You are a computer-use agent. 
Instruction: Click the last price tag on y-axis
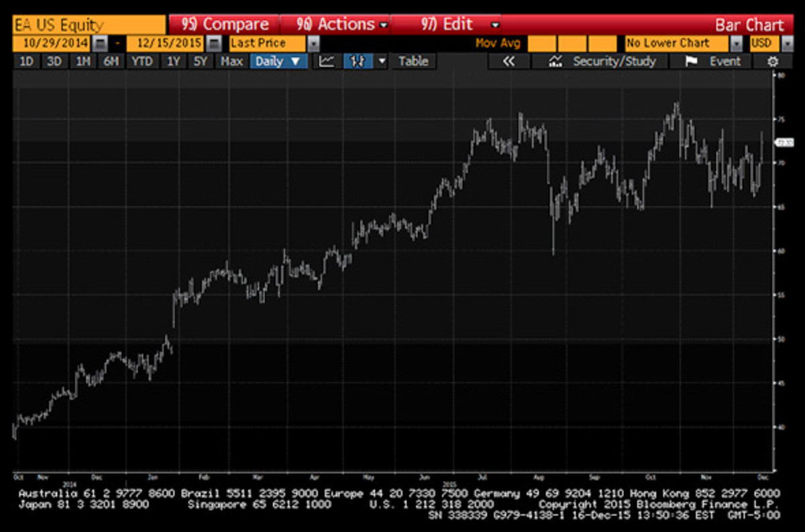784,142
